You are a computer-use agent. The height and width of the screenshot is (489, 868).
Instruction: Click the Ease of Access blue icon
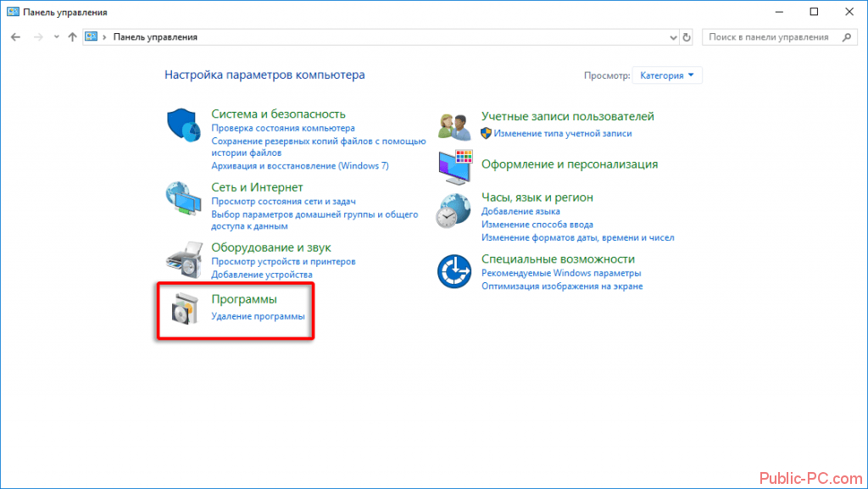454,271
